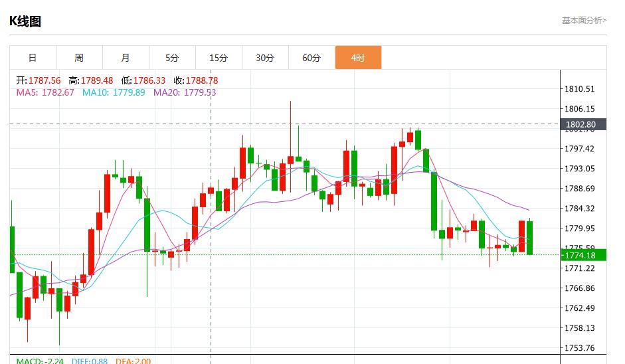Click the MACD:-2.24 indicator value
625x364 pixels.
click(40, 361)
